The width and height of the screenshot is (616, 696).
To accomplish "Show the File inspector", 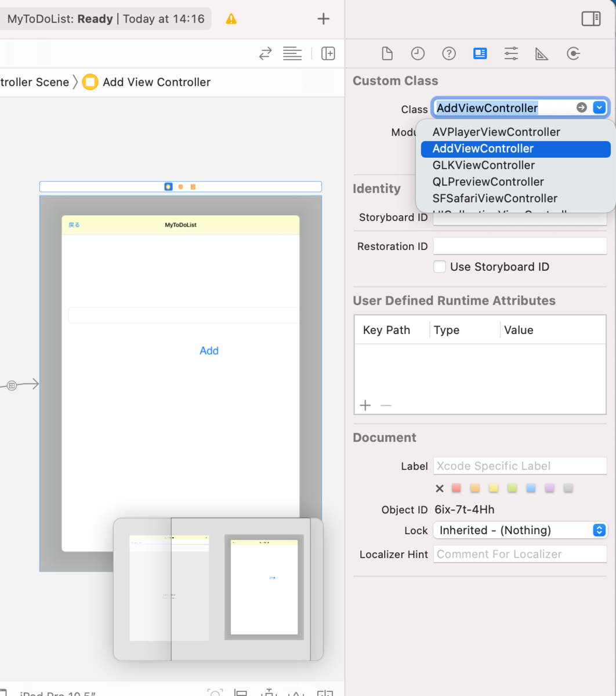I will [x=387, y=54].
